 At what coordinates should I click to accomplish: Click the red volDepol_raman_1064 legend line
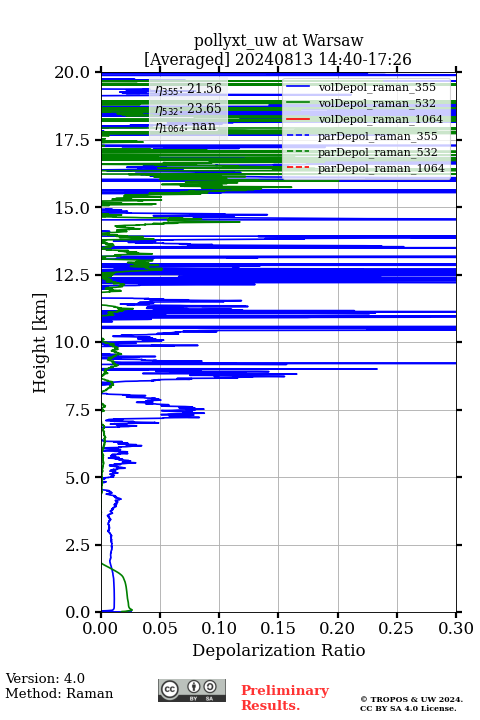298,119
